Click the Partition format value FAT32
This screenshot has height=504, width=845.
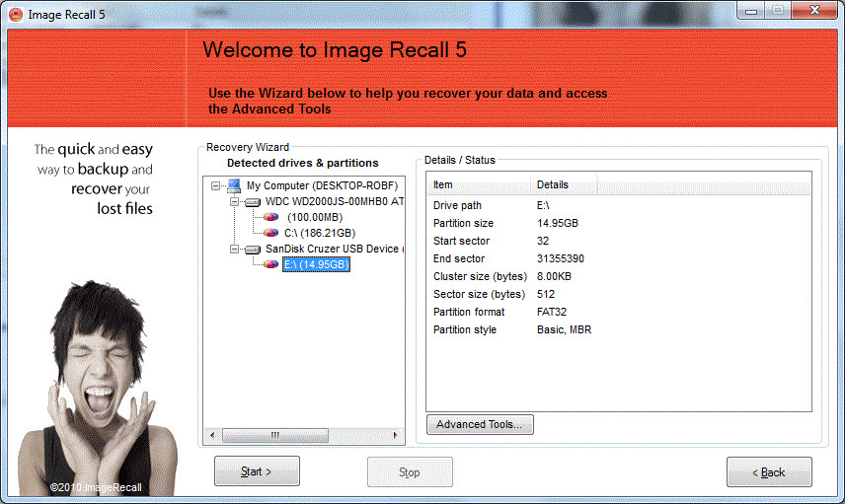[551, 312]
